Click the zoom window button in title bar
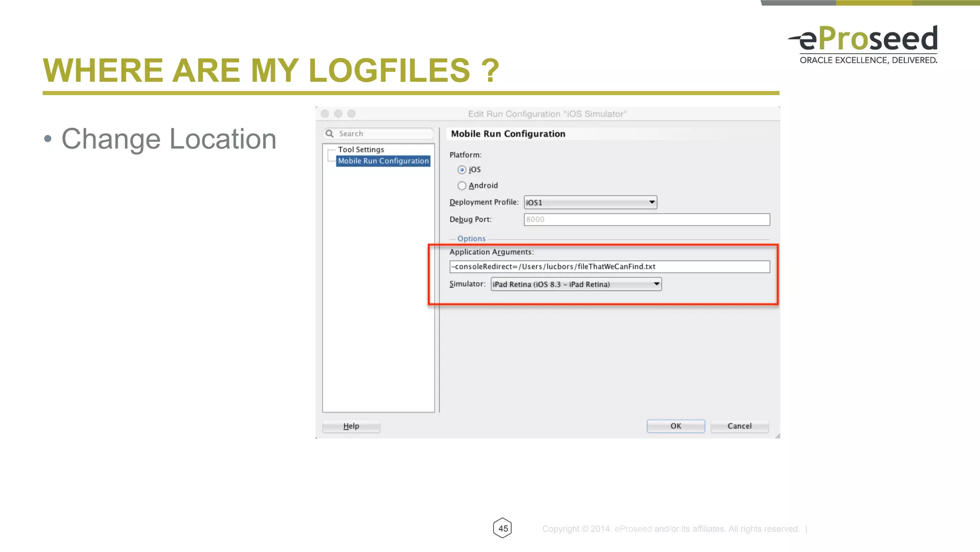980x552 pixels. pos(352,113)
